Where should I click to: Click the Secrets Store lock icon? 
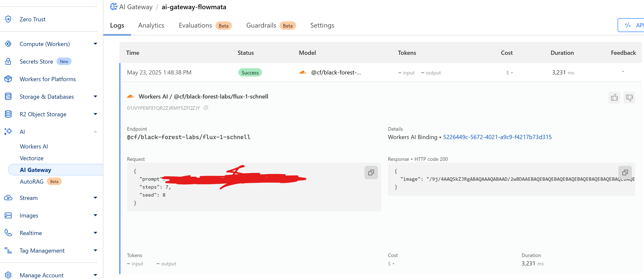pyautogui.click(x=8, y=61)
